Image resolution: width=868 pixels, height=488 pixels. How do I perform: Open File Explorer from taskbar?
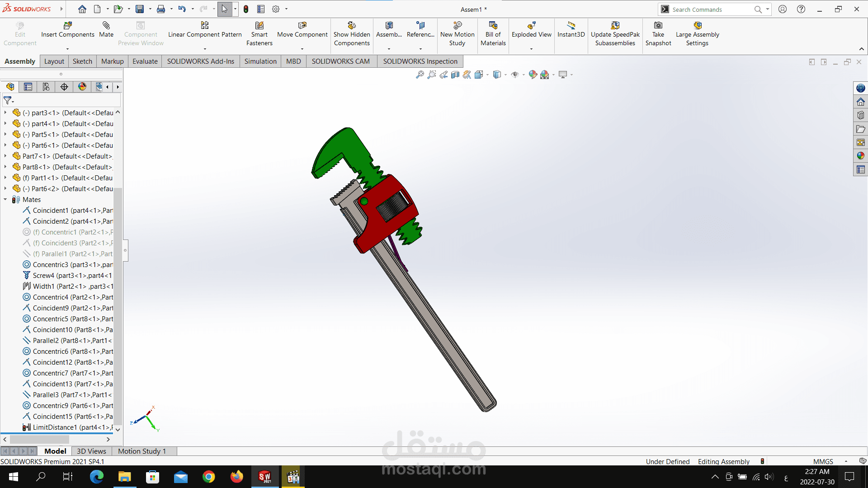[124, 477]
